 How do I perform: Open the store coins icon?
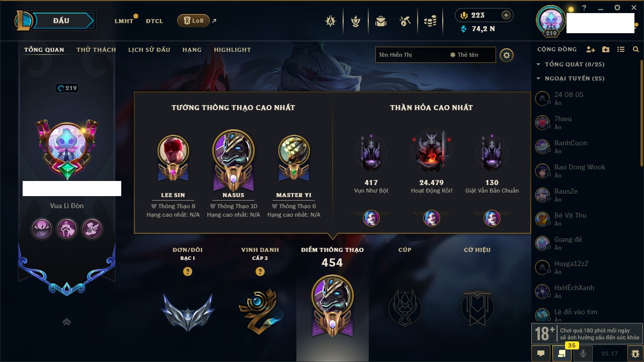[x=430, y=21]
